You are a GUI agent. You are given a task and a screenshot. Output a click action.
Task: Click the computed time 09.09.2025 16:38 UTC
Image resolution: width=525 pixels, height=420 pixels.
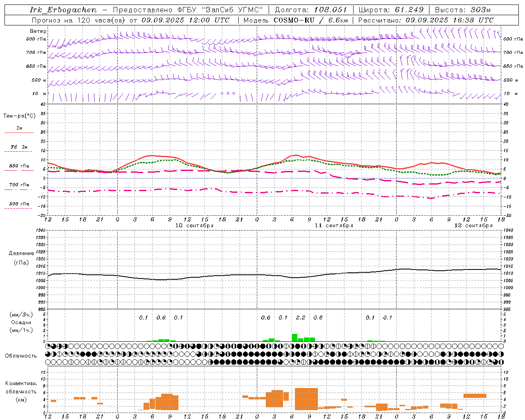[450, 20]
